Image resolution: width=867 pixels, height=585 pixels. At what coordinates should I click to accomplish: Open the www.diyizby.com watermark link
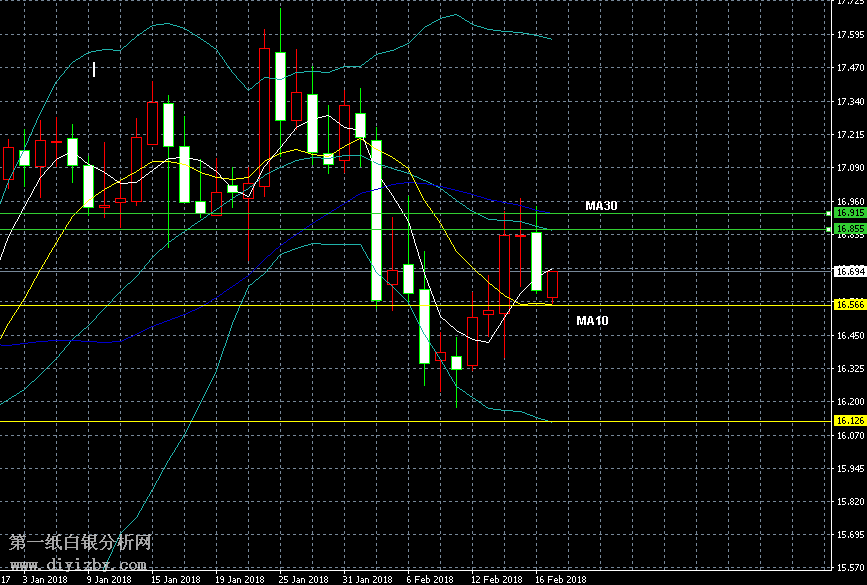tap(80, 565)
